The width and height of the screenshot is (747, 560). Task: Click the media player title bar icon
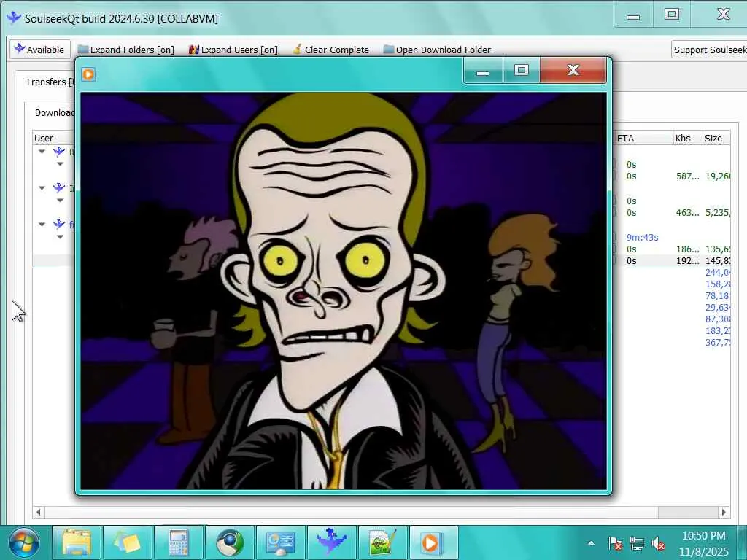pyautogui.click(x=88, y=74)
